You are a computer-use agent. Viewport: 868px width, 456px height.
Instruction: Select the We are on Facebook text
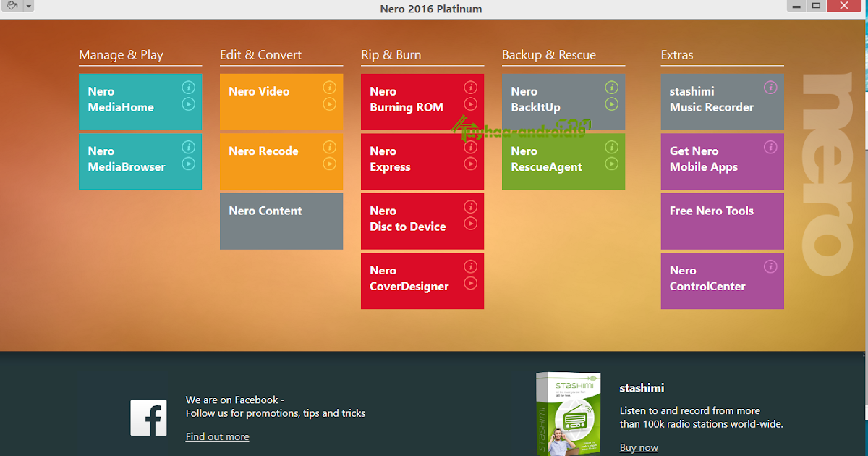pyautogui.click(x=235, y=400)
